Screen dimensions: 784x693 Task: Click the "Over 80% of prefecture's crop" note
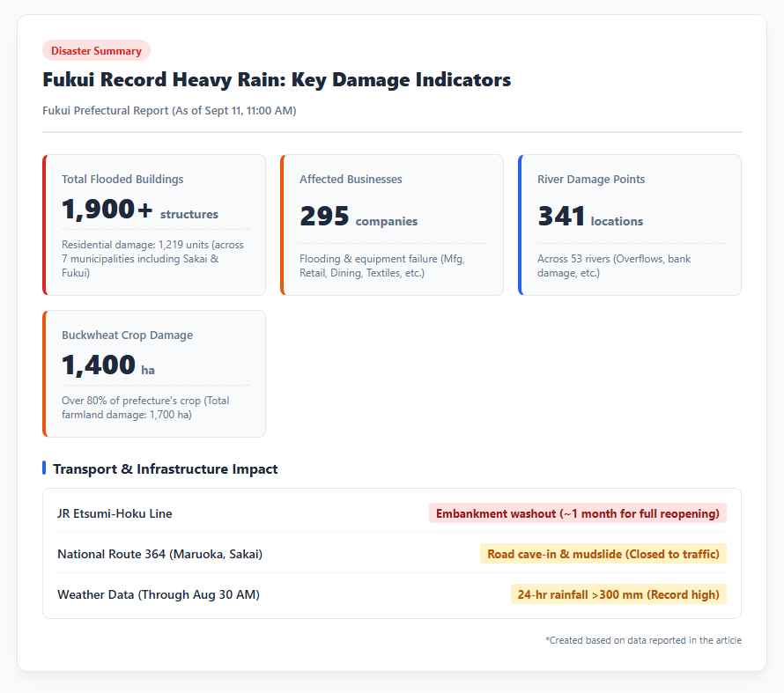coord(145,408)
